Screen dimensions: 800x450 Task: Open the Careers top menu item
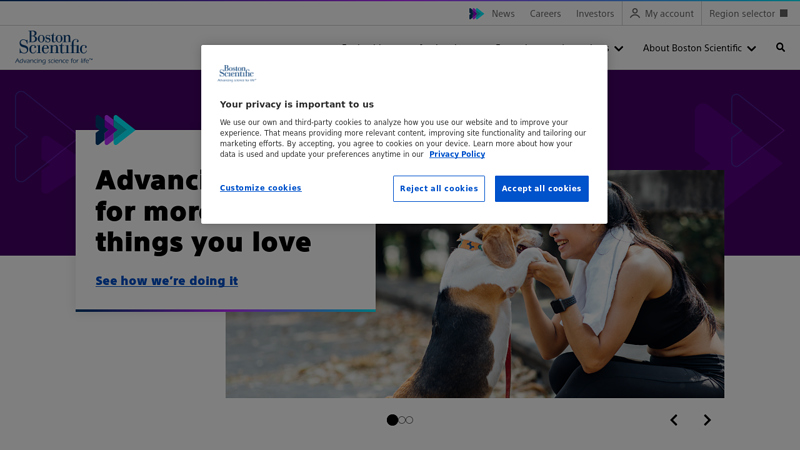coord(545,14)
